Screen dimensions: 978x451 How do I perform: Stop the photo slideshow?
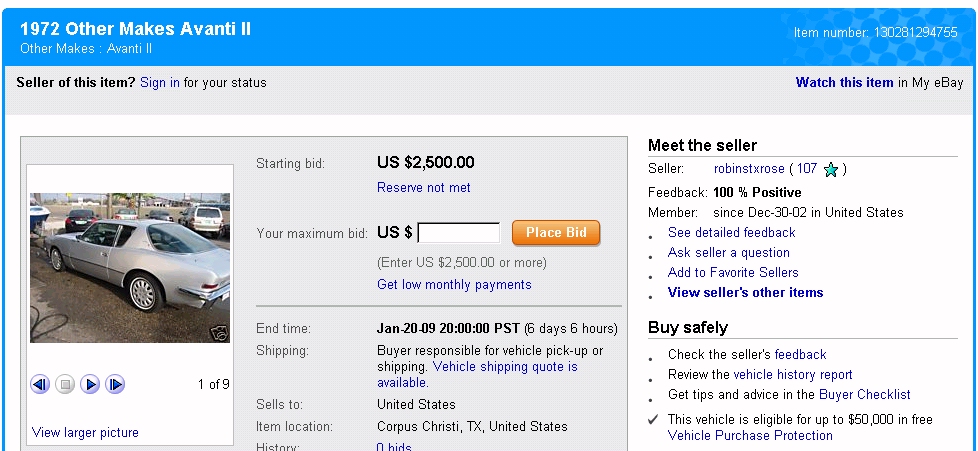click(65, 384)
